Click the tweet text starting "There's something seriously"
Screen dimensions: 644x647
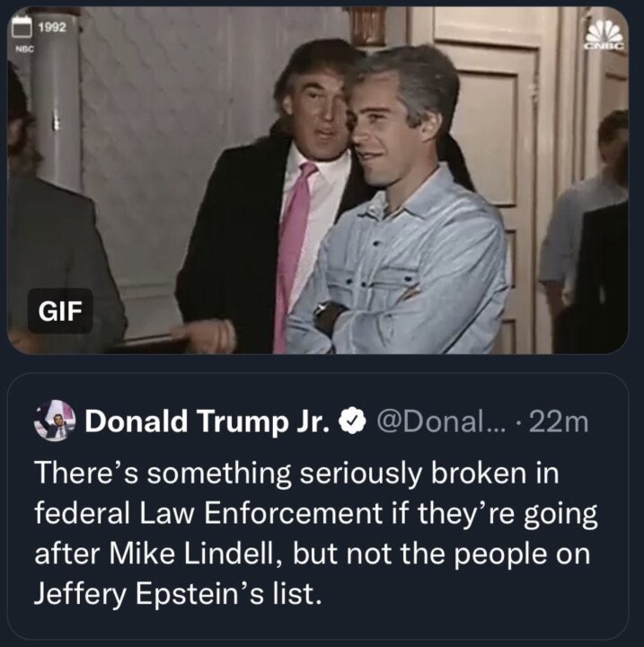315,533
